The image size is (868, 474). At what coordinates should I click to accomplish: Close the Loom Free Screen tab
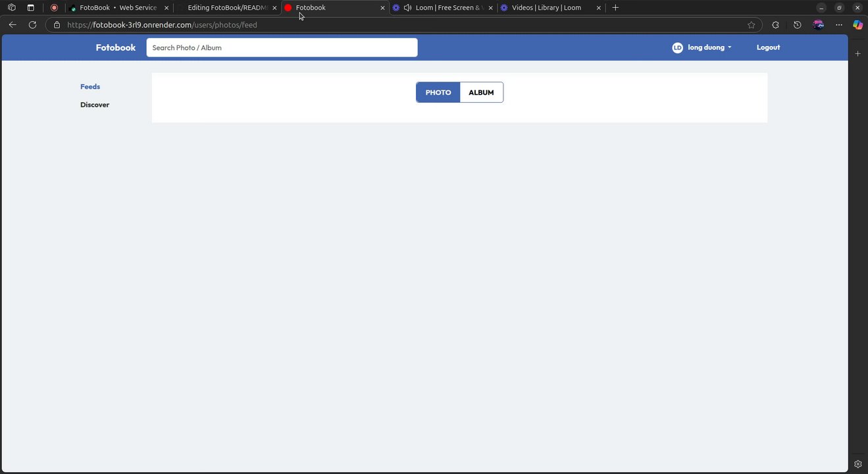490,8
